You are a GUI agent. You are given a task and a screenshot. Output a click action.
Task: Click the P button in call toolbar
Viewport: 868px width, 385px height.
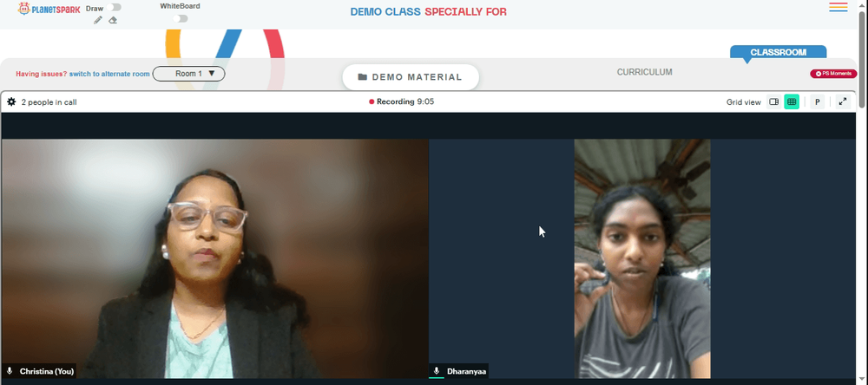(x=817, y=101)
